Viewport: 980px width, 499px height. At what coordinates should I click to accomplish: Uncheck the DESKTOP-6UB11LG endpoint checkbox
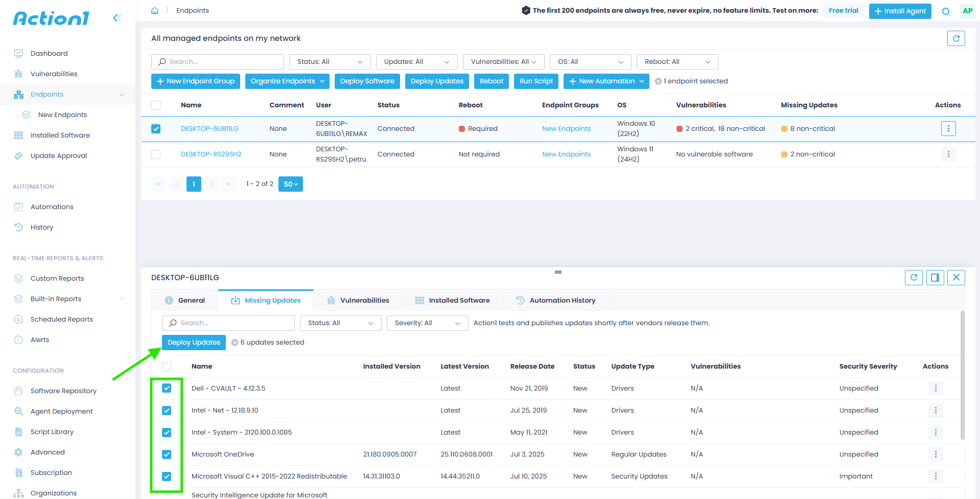[x=156, y=129]
